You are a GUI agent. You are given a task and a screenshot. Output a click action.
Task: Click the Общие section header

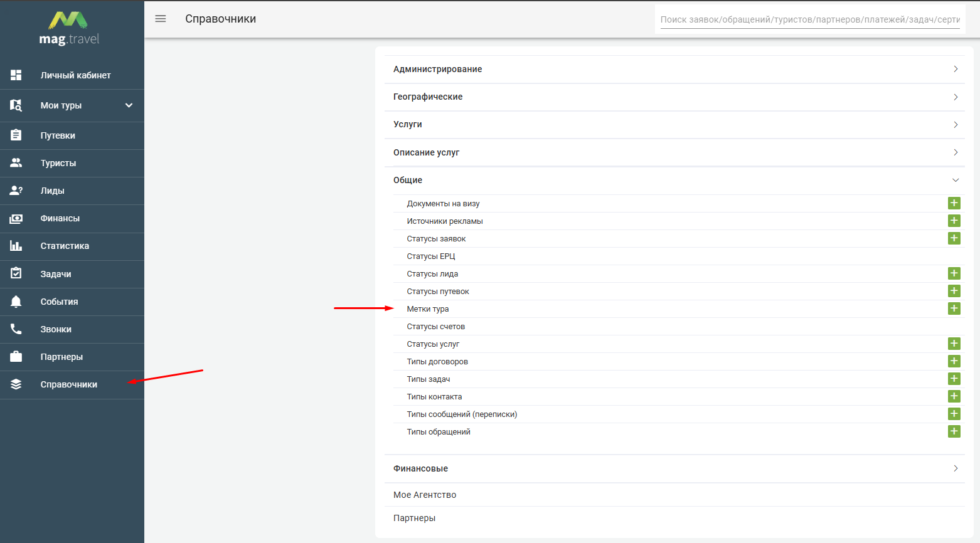pyautogui.click(x=674, y=180)
